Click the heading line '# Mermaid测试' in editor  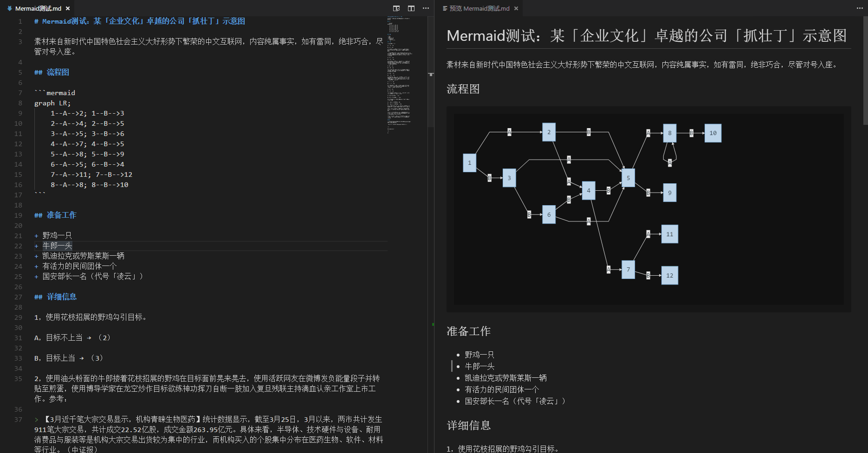click(140, 21)
